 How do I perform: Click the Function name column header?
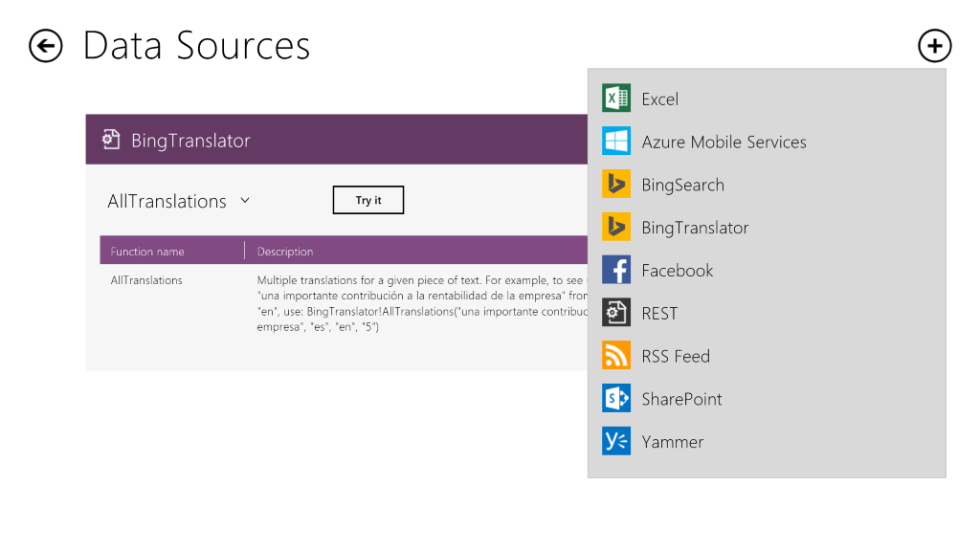145,251
